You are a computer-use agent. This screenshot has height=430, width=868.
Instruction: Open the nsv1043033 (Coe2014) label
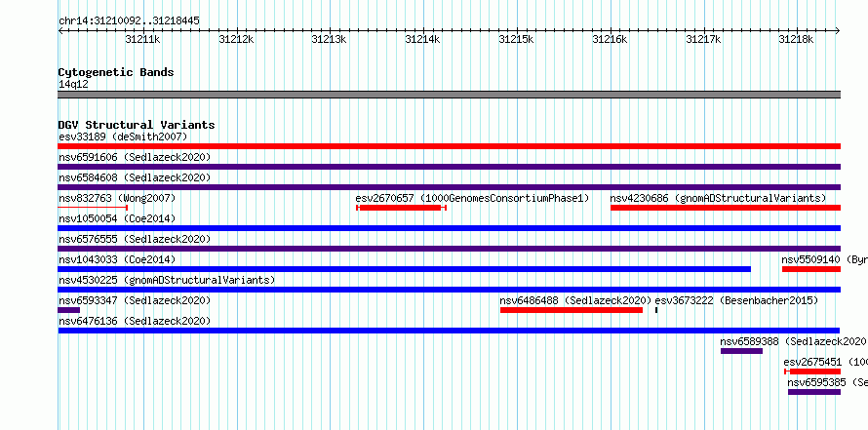point(117,259)
